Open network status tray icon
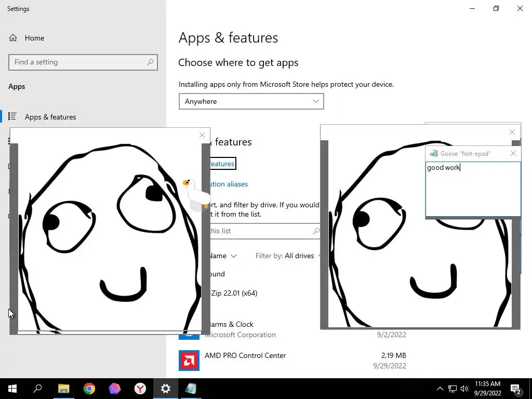 pyautogui.click(x=453, y=389)
